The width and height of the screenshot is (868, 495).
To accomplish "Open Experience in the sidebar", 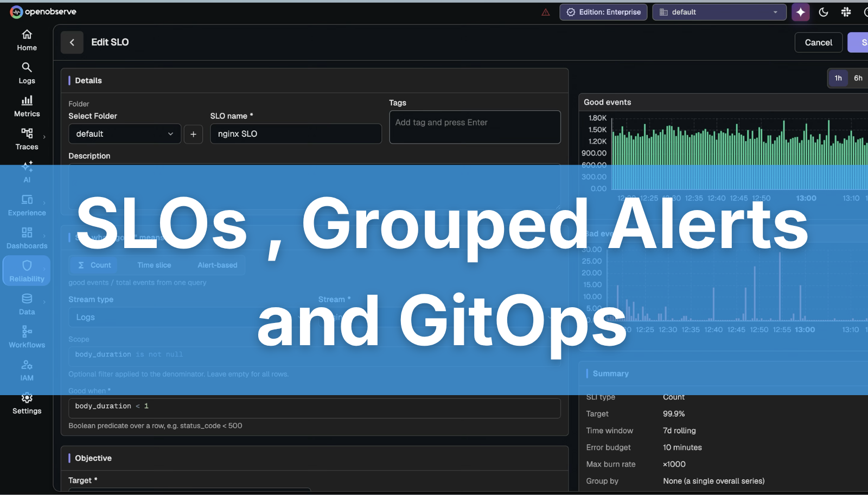I will click(x=27, y=206).
